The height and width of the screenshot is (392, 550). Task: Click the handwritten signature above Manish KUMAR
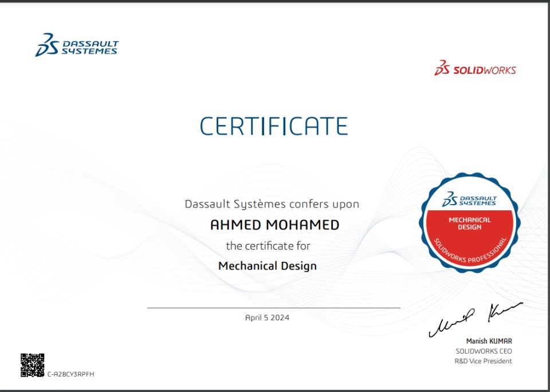[476, 319]
